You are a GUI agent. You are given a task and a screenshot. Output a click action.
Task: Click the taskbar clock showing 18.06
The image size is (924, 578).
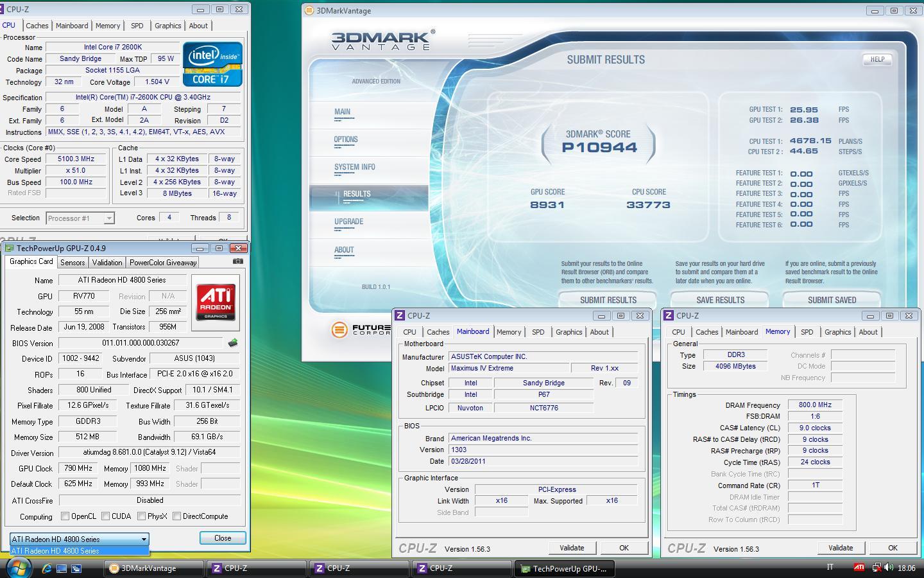point(906,568)
